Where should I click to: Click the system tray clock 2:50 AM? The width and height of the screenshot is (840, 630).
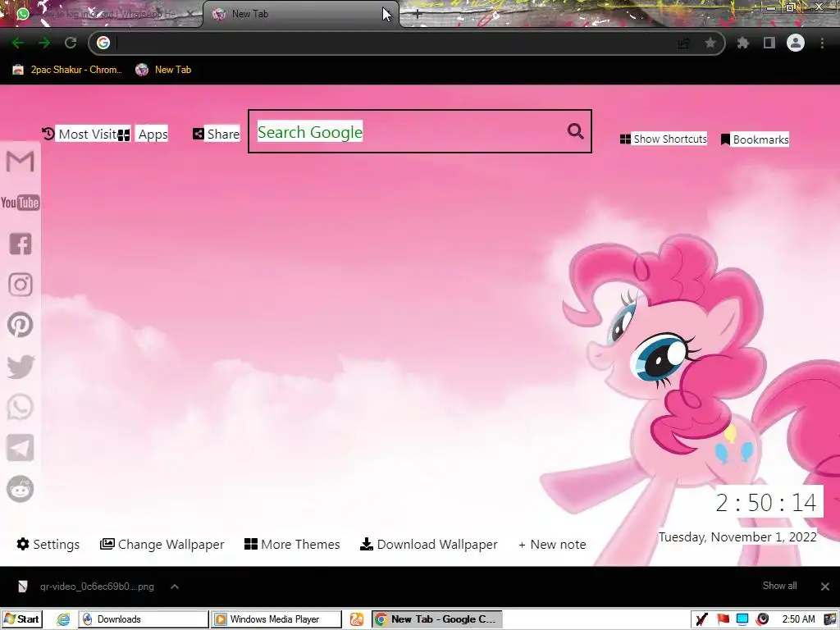pyautogui.click(x=799, y=619)
